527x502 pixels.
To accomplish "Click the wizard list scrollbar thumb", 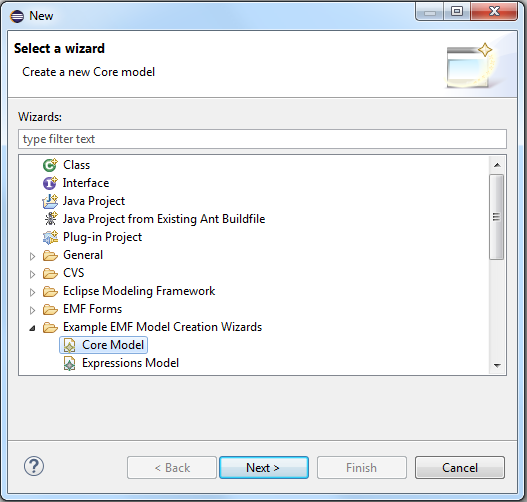I will (x=497, y=217).
